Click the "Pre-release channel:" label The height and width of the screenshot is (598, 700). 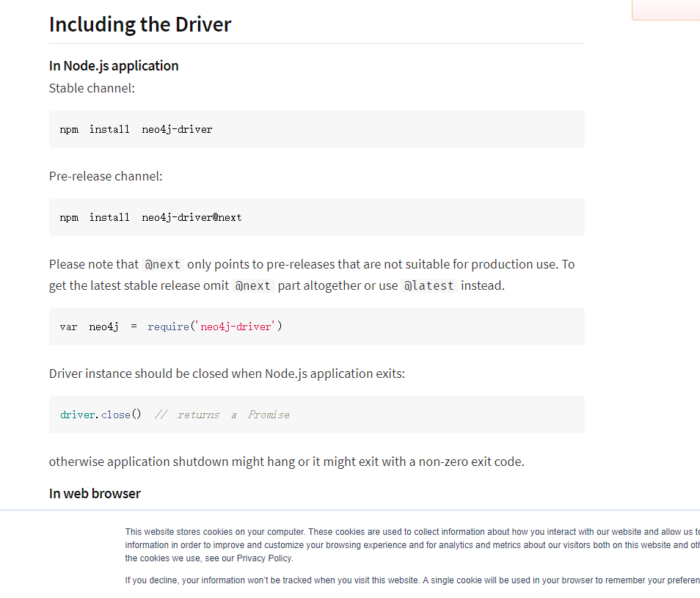[106, 176]
